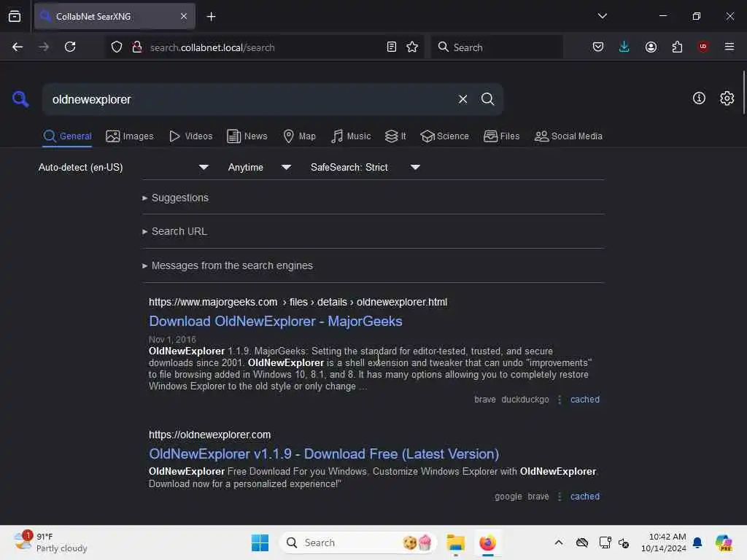Viewport: 747px width, 560px height.
Task: Click the site security lock icon
Action: coord(137,47)
